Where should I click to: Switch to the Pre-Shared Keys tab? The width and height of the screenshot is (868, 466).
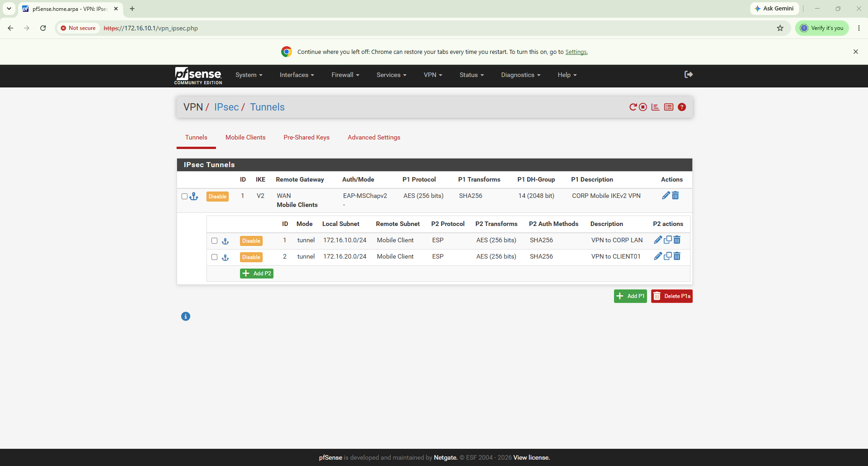pos(307,138)
